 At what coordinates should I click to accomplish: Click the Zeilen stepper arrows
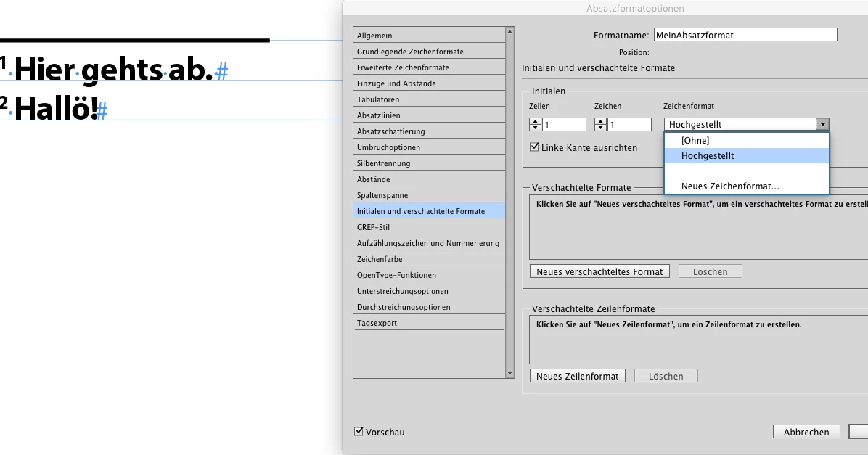coord(535,125)
